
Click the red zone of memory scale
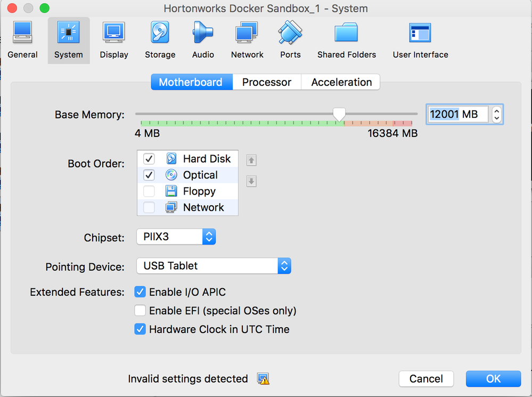point(403,123)
